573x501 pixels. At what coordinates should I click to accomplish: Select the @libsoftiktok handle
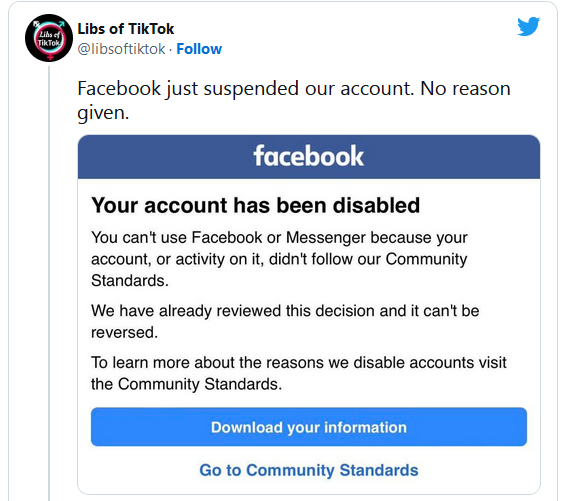pos(121,49)
